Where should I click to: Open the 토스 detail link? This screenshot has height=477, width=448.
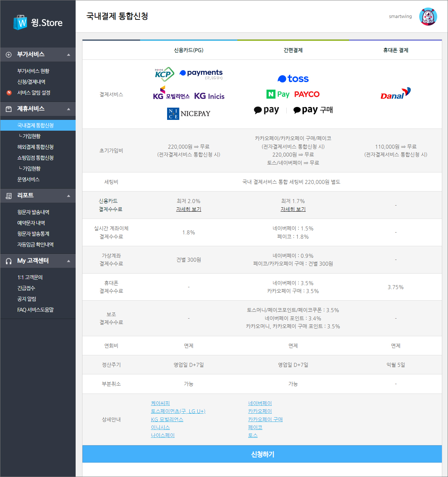click(x=253, y=436)
